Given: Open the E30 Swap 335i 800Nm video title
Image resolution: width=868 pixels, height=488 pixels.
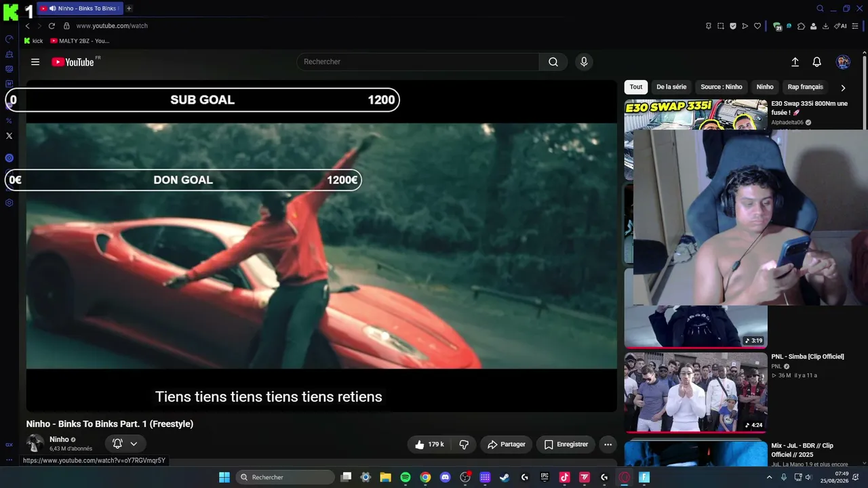Looking at the screenshot, I should pos(810,108).
